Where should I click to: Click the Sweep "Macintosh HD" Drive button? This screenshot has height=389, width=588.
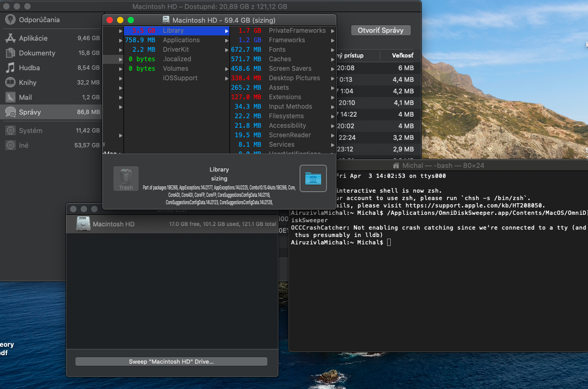pos(171,362)
